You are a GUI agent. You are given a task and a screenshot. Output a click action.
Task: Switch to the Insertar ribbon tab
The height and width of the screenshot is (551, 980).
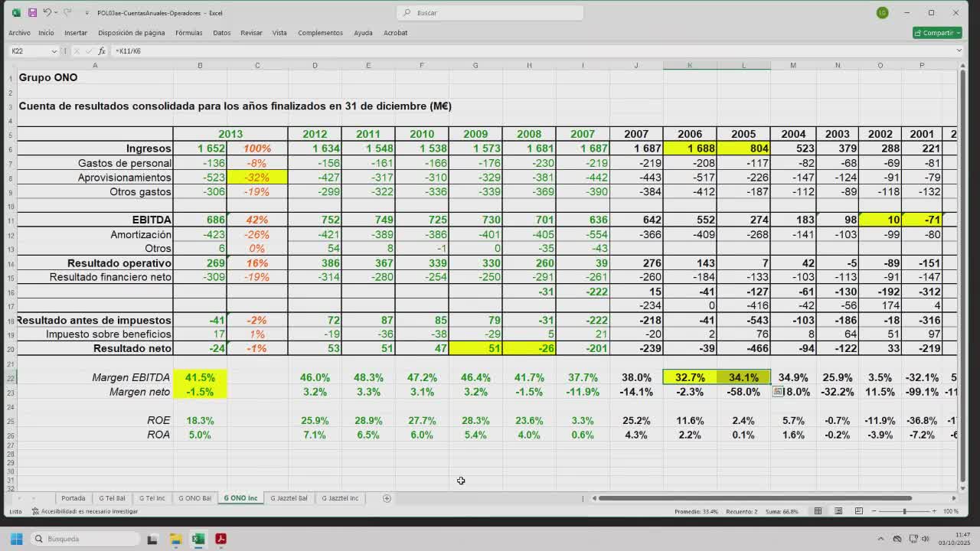tap(76, 33)
